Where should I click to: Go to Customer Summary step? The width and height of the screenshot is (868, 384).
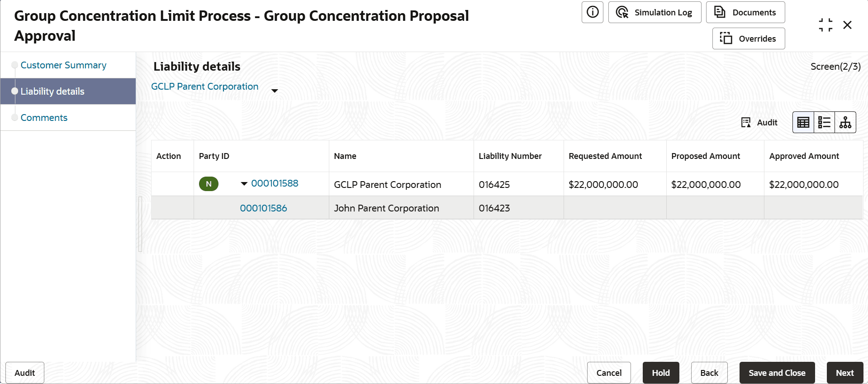click(x=63, y=65)
